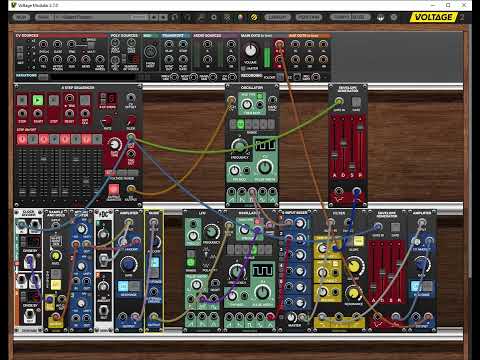Select the lit green range button on upper oscillator
The width and height of the screenshot is (480, 360).
(240, 124)
